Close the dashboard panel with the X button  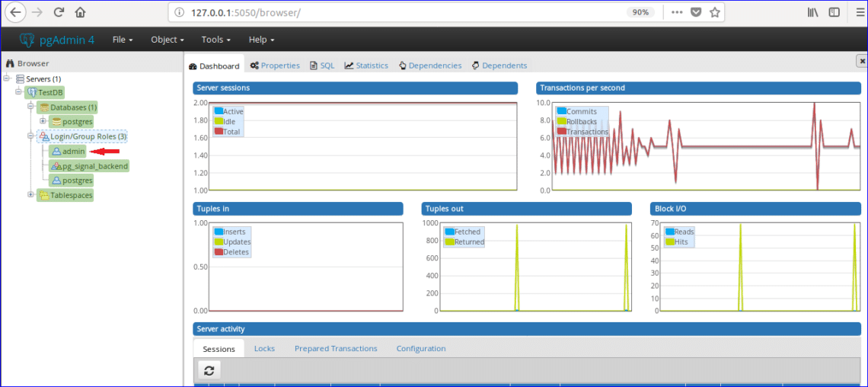[x=862, y=61]
